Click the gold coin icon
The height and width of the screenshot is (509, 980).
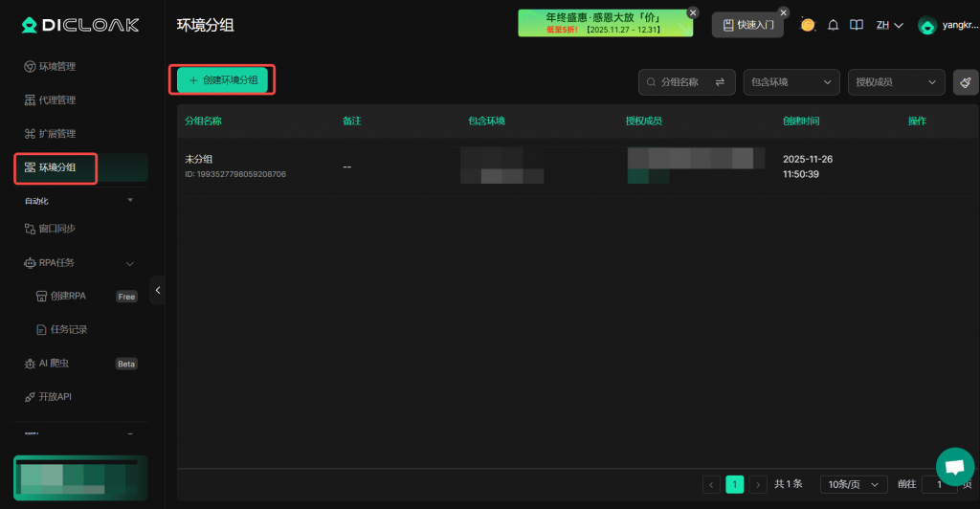(808, 25)
